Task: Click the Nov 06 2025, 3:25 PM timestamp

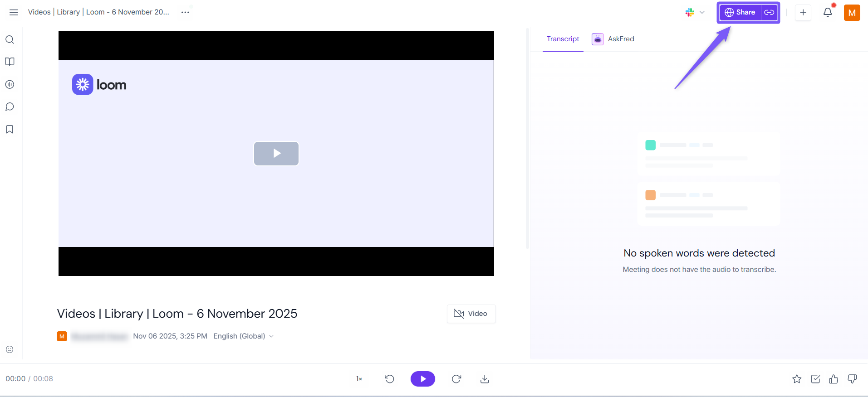Action: (x=170, y=336)
